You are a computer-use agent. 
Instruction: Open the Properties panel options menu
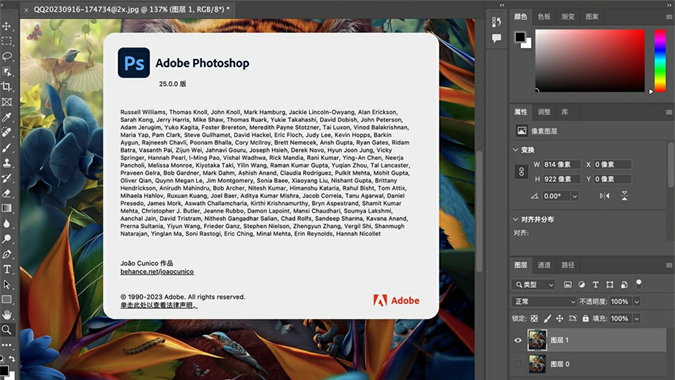coord(669,112)
